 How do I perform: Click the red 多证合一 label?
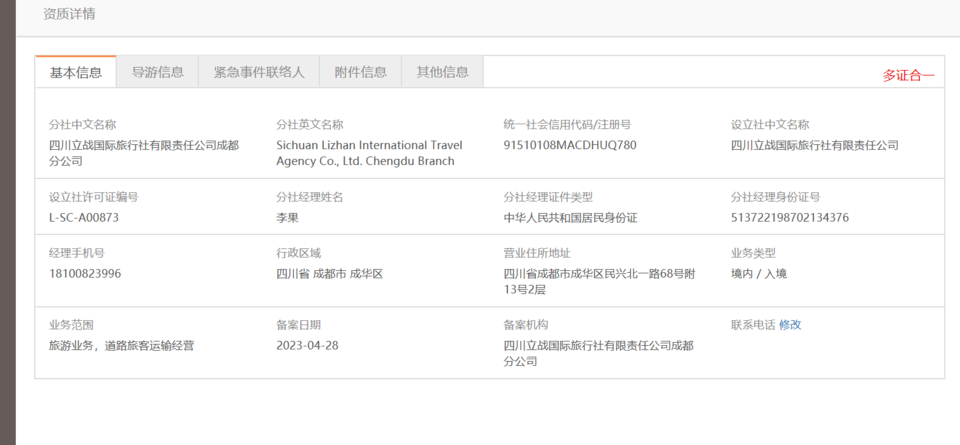point(908,75)
